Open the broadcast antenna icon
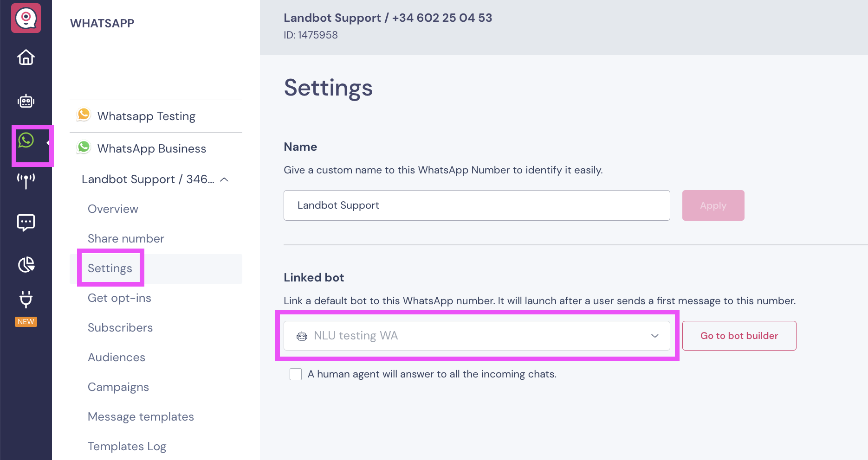Viewport: 868px width, 460px height. (x=26, y=180)
